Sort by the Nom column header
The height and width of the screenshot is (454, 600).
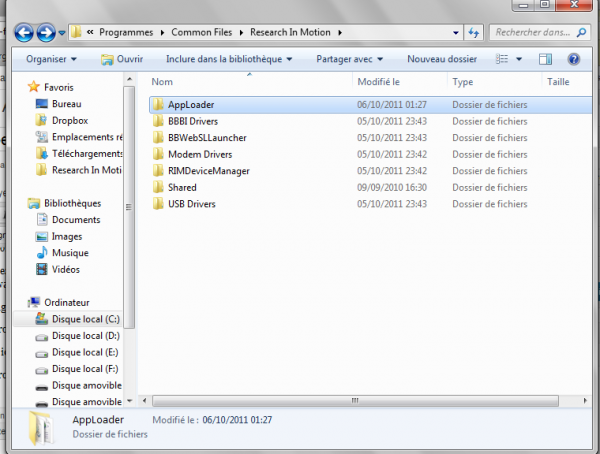click(x=162, y=82)
